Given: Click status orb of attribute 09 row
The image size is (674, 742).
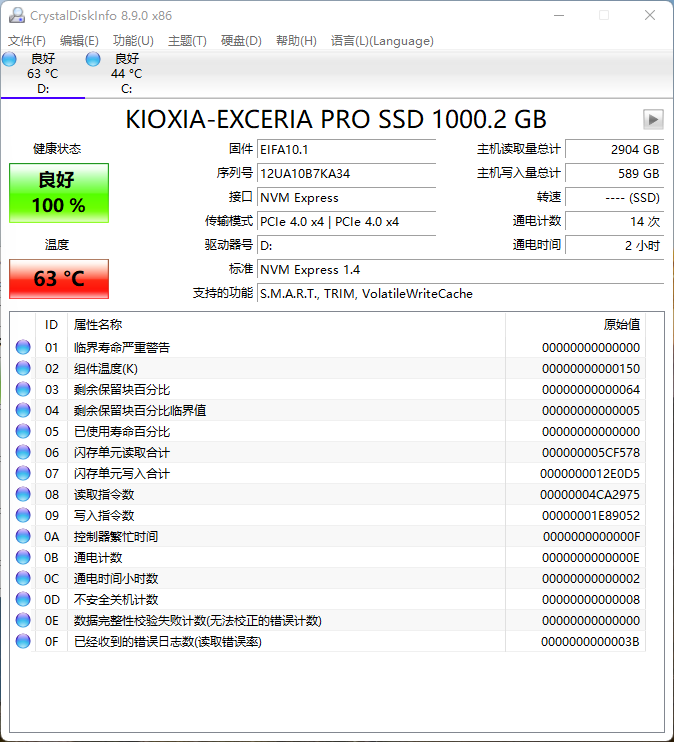Looking at the screenshot, I should click(x=23, y=515).
